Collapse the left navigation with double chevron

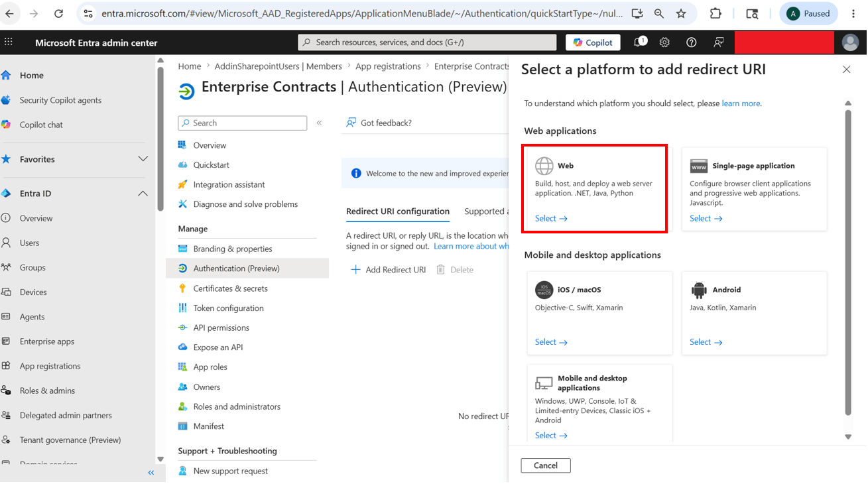(x=151, y=473)
